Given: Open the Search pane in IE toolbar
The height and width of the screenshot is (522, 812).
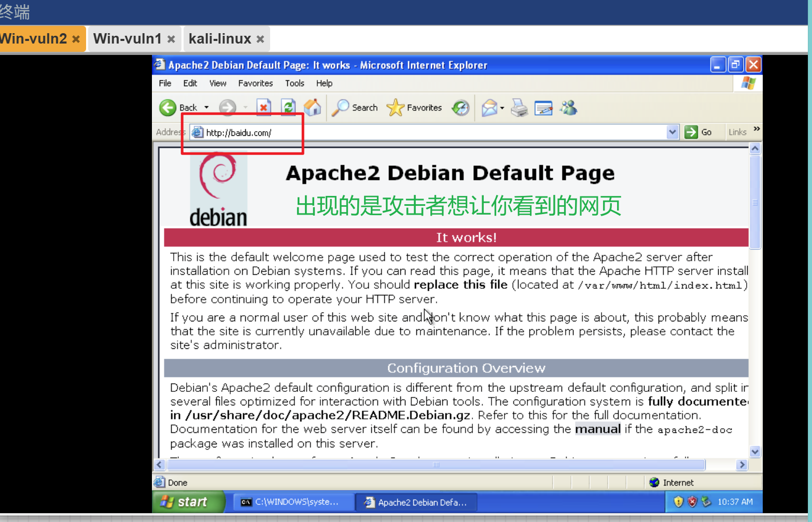Looking at the screenshot, I should coord(355,108).
